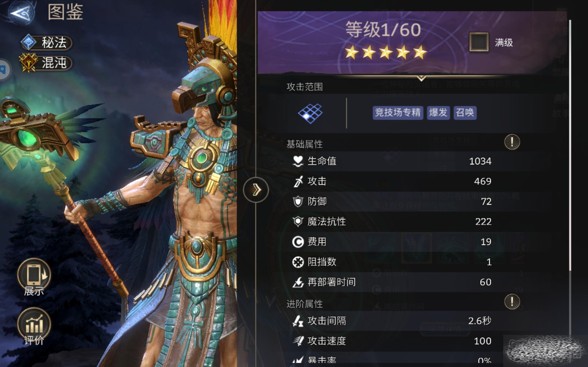The width and height of the screenshot is (588, 367).
Task: Click the triangle marker under the level banner
Action: 421,78
